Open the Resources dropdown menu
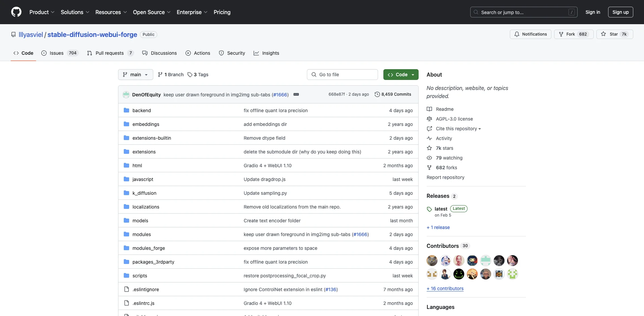Image resolution: width=644 pixels, height=316 pixels. (111, 12)
